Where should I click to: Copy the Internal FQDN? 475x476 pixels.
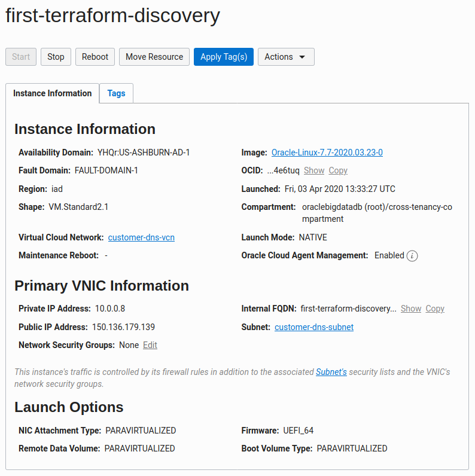pos(435,309)
